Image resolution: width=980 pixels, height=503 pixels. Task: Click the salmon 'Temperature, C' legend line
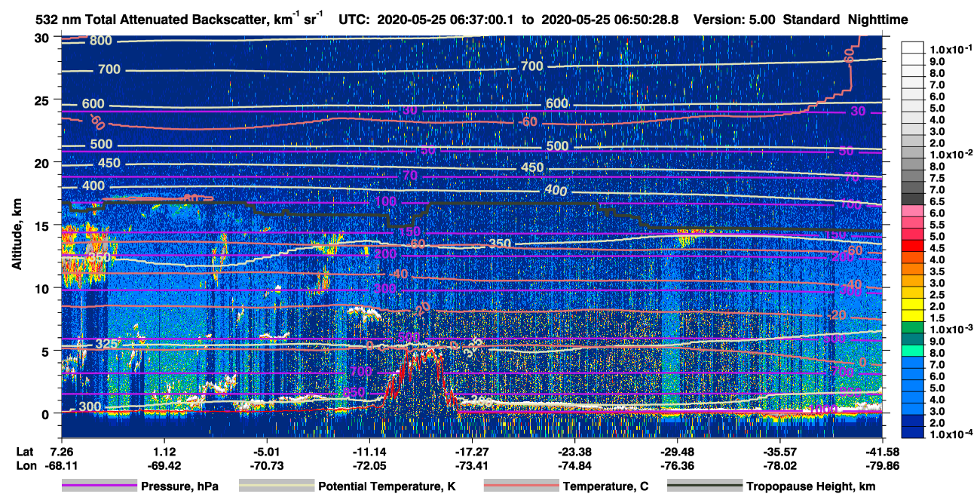520,486
